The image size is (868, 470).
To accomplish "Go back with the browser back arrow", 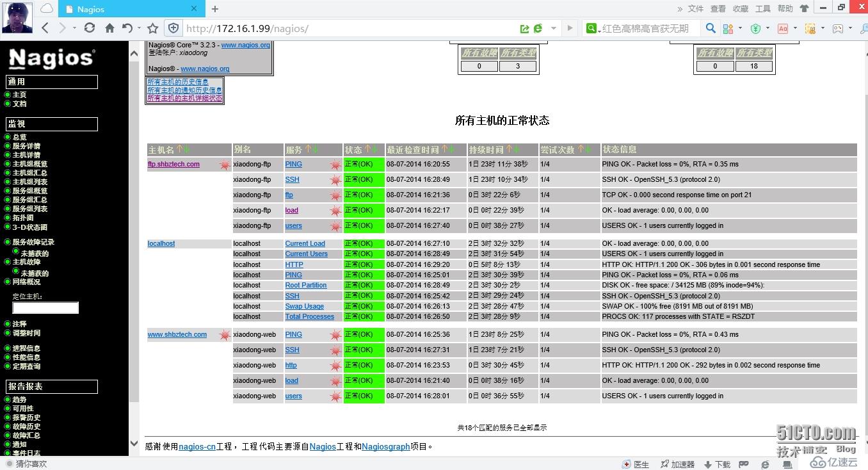I will [45, 28].
